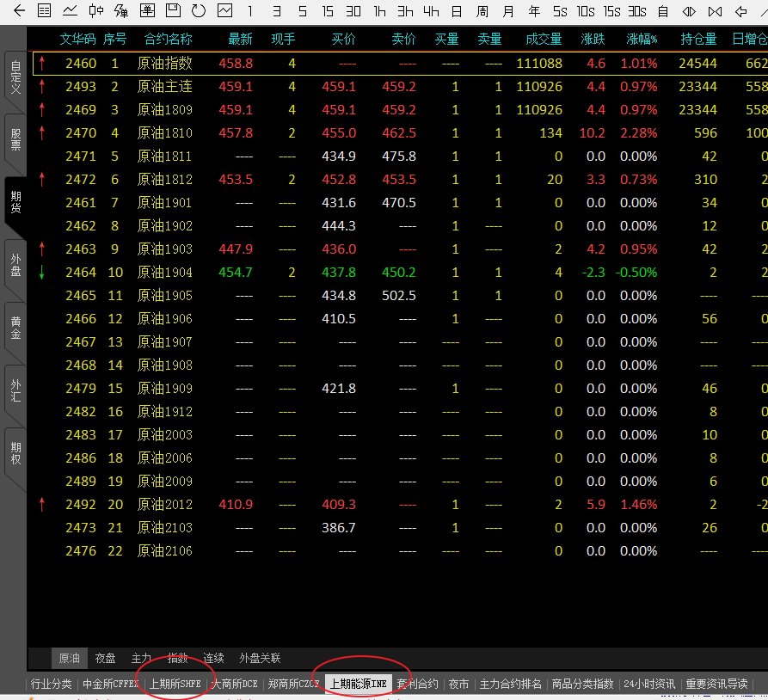The height and width of the screenshot is (700, 768).
Task: Click the horizontal compress arrows icon
Action: click(x=715, y=11)
